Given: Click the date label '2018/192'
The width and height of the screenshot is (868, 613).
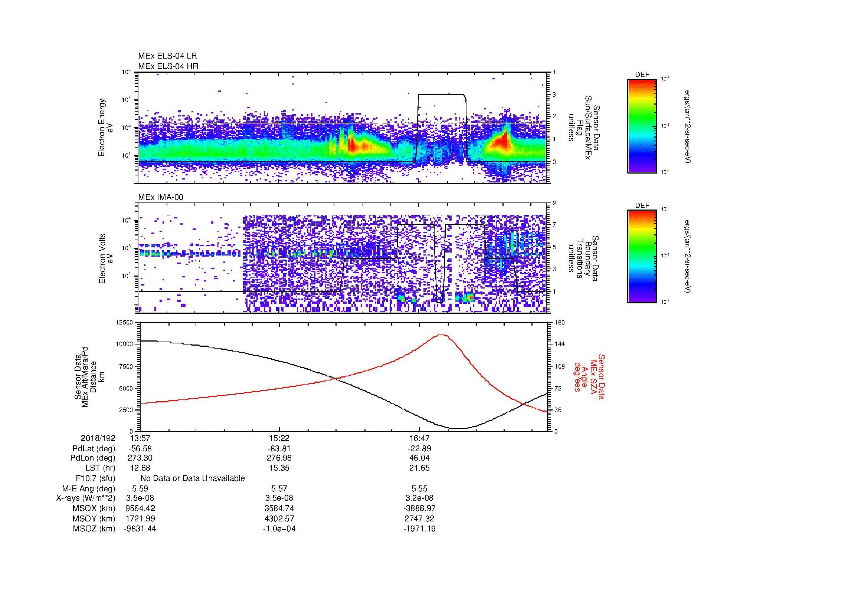Looking at the screenshot, I should click(98, 438).
